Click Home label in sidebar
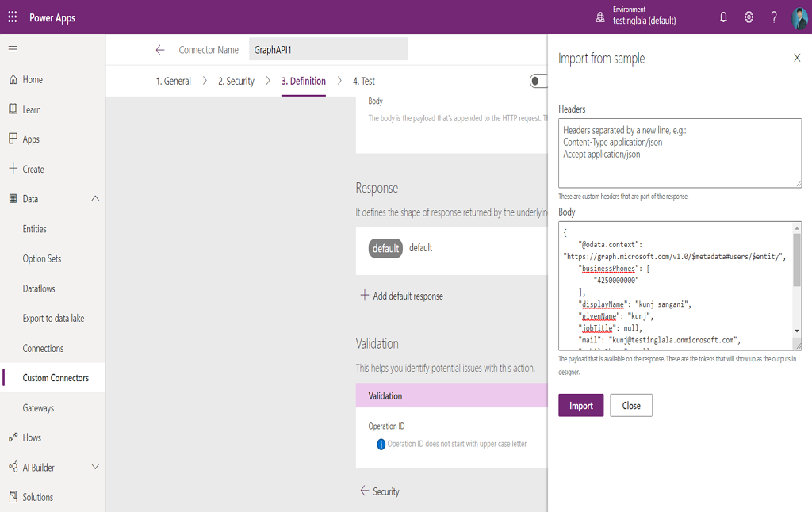The height and width of the screenshot is (512, 812). click(x=33, y=80)
